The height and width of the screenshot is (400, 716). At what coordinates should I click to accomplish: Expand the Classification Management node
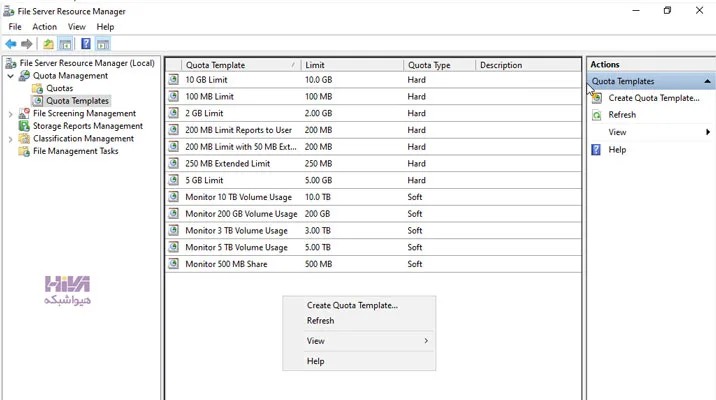[x=11, y=139]
